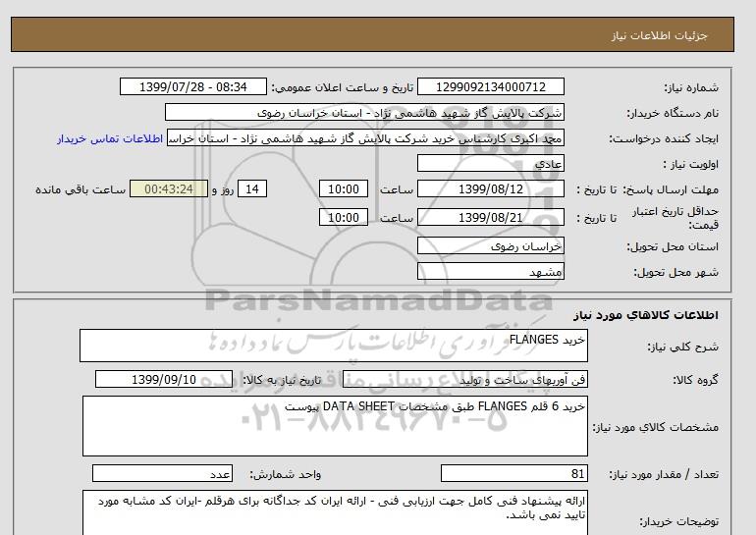
Task: Select the quantity field showing 81
Action: [513, 473]
